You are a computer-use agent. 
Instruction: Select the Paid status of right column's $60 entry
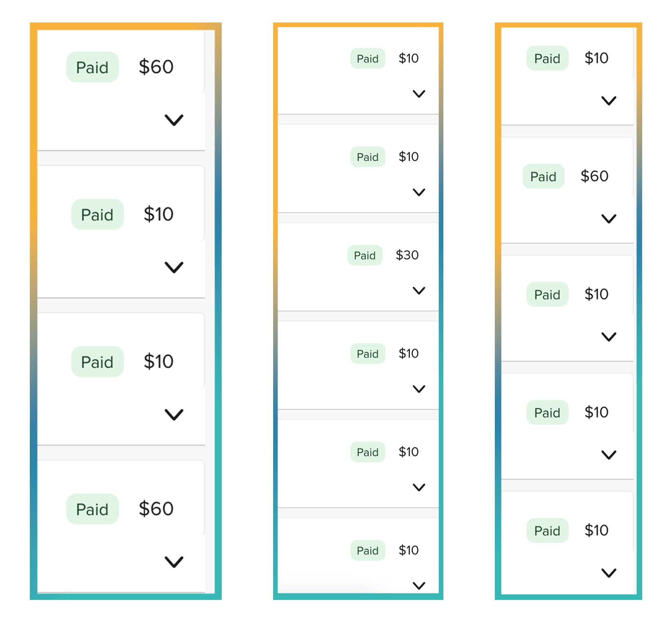543,176
